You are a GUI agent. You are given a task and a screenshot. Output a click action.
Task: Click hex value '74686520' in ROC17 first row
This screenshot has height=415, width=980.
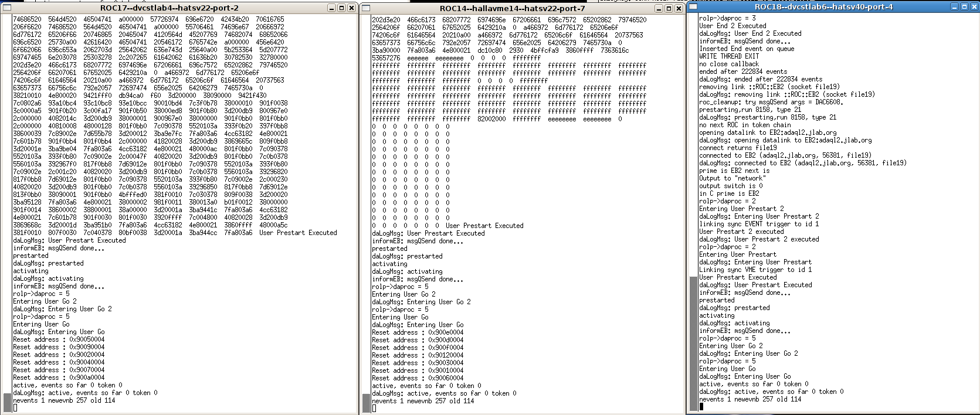click(x=27, y=19)
